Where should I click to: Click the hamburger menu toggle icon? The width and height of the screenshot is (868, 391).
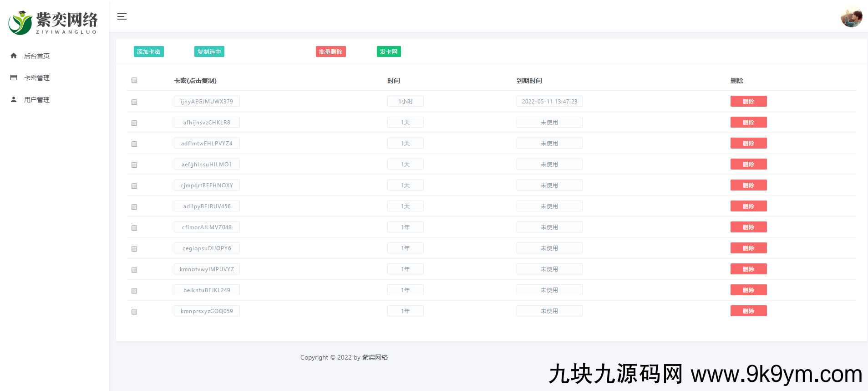click(x=122, y=17)
